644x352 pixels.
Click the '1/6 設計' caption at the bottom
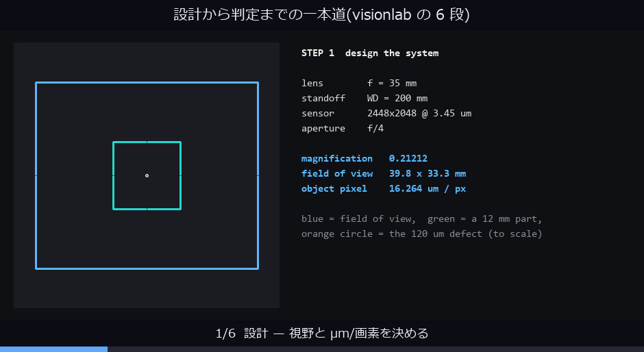[321, 333]
